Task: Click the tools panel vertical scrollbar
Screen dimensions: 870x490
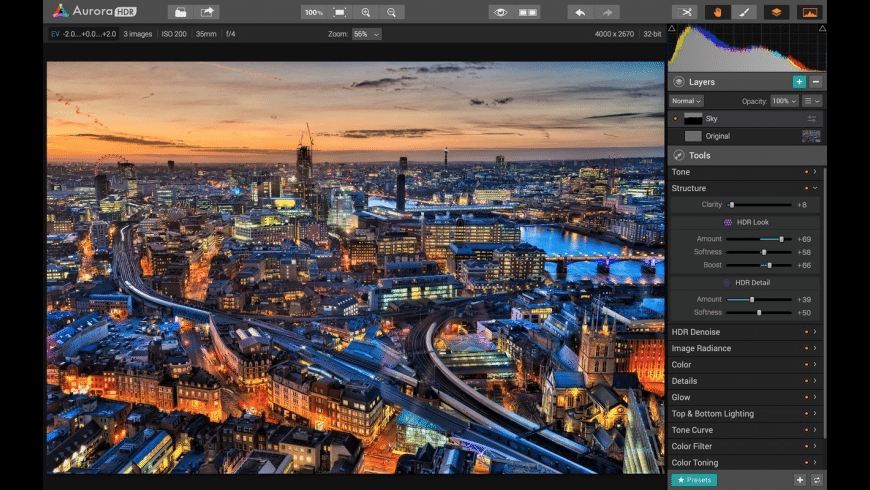Action: pyautogui.click(x=825, y=302)
